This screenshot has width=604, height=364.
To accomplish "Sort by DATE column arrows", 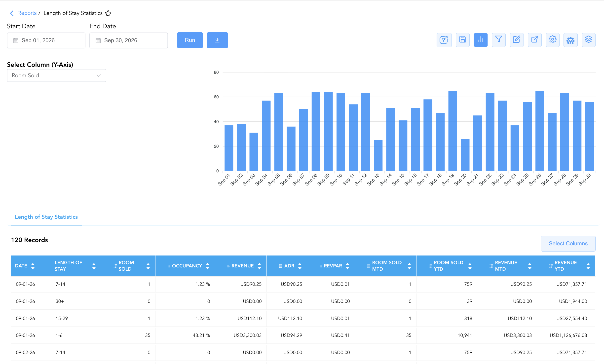I will point(33,266).
